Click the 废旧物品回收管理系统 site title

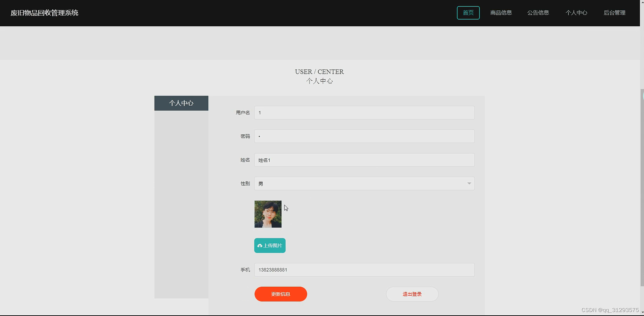(x=45, y=13)
